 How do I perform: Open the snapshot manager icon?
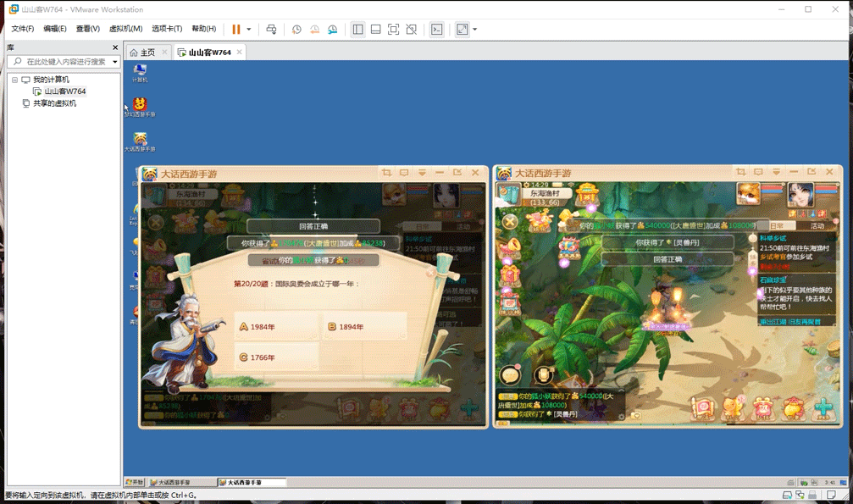pos(332,30)
